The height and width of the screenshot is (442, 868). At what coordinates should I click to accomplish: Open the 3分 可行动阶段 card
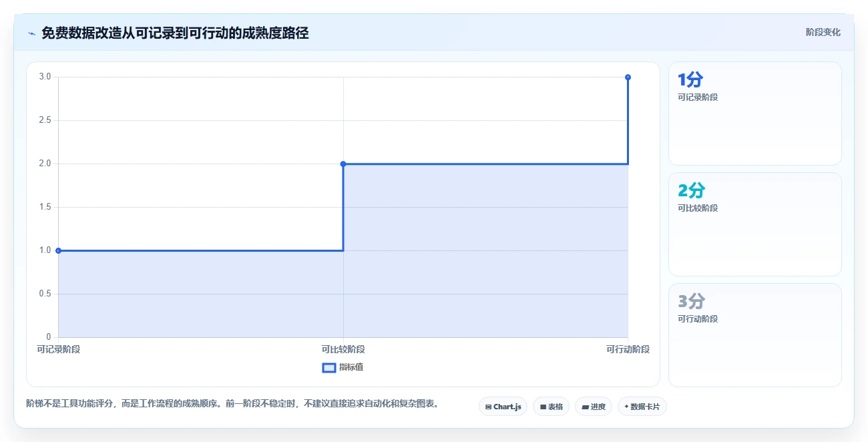click(755, 335)
